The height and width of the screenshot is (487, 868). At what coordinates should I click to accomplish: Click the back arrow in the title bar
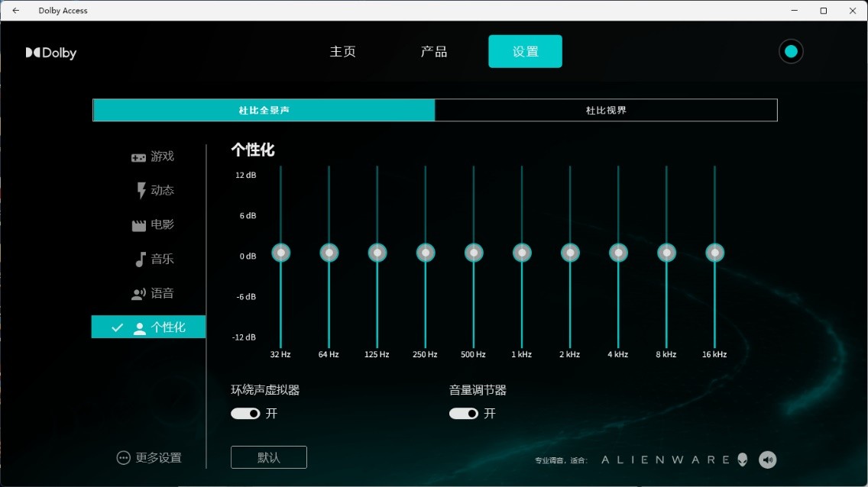15,10
